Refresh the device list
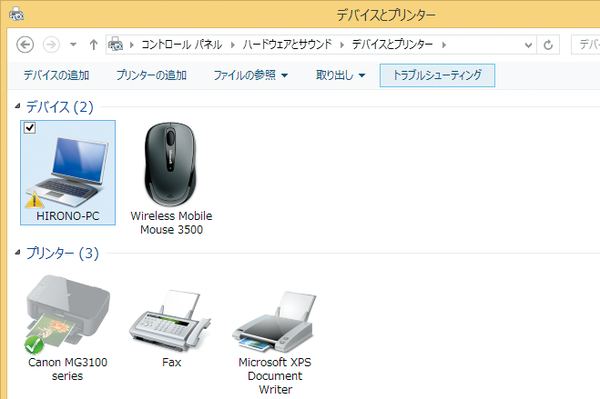This screenshot has width=600, height=399. [548, 45]
